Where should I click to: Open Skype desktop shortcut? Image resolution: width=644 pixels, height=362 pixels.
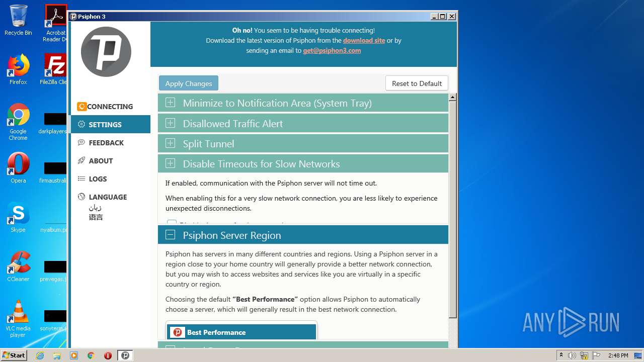coord(18,217)
